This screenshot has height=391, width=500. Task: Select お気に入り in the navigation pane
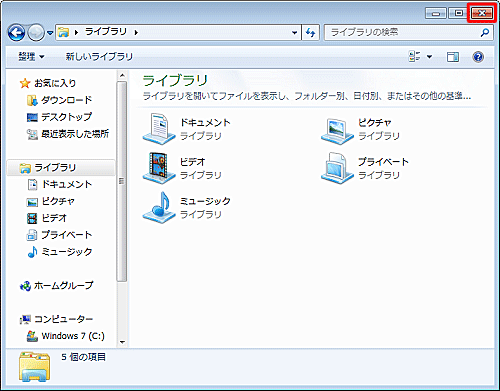pos(55,83)
